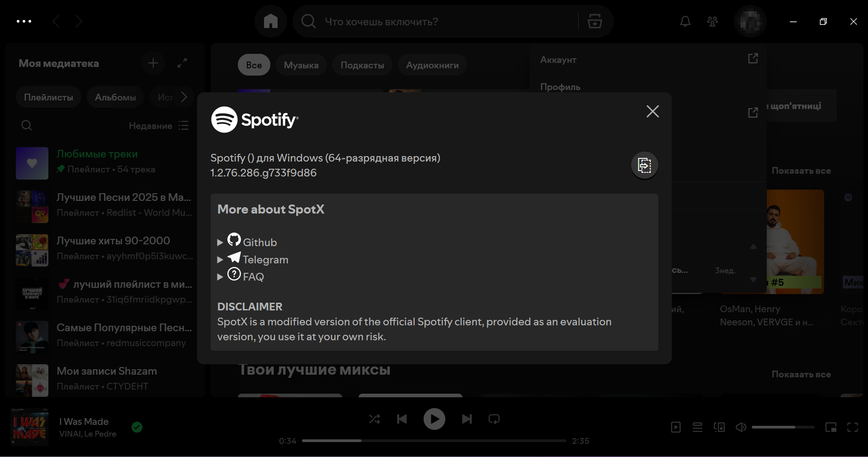Open the connect to device icon
Screen dimensions: 868x457
click(x=719, y=427)
